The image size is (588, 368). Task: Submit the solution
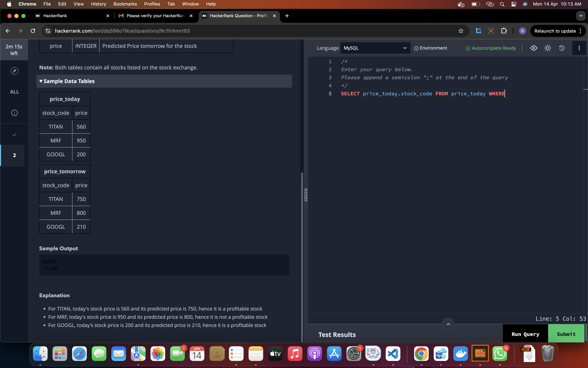pos(566,334)
